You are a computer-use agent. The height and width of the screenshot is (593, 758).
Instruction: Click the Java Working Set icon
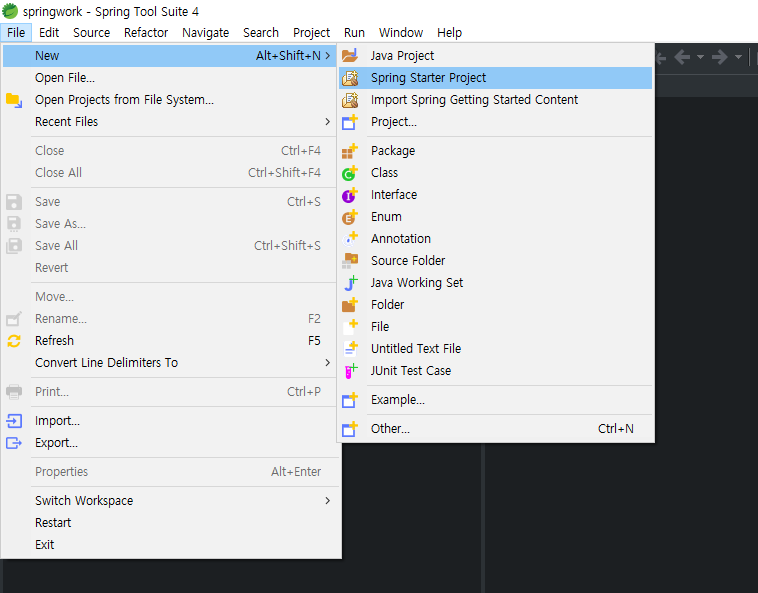pyautogui.click(x=350, y=283)
